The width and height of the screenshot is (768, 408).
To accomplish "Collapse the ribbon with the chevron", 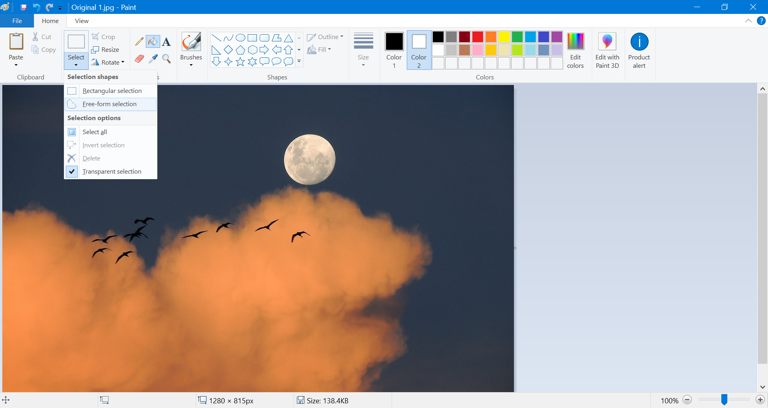I will coord(748,21).
